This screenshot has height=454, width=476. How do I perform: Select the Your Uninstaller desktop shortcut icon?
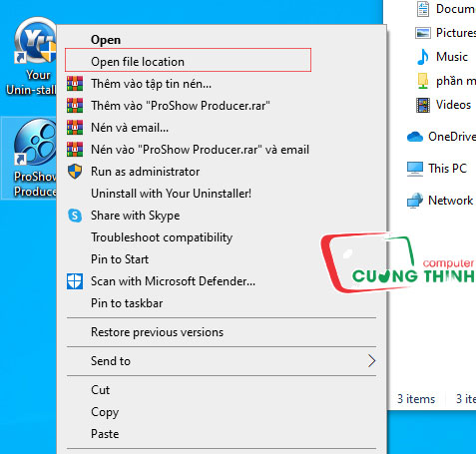pyautogui.click(x=35, y=41)
